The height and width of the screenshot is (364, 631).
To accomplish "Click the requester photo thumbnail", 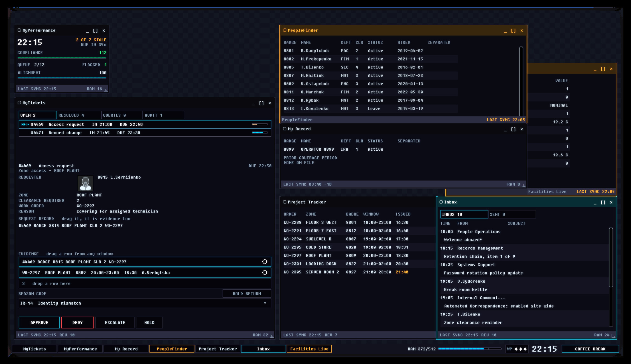I will point(85,183).
